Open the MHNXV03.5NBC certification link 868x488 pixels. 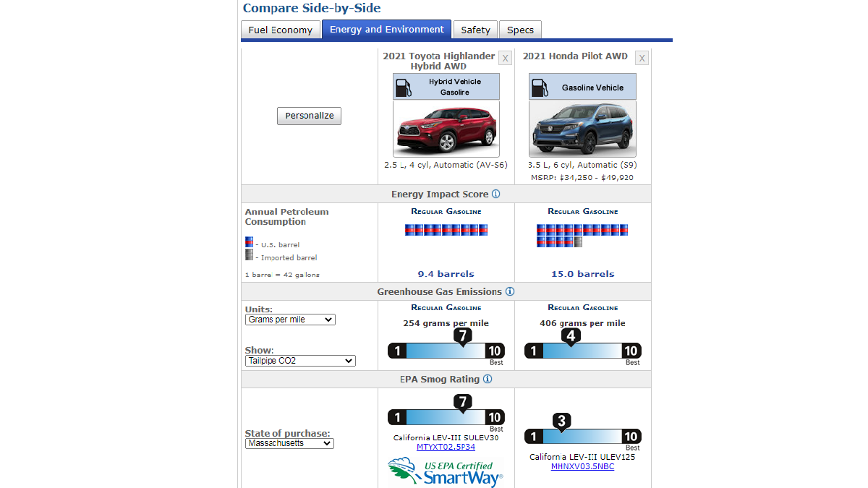click(x=582, y=466)
